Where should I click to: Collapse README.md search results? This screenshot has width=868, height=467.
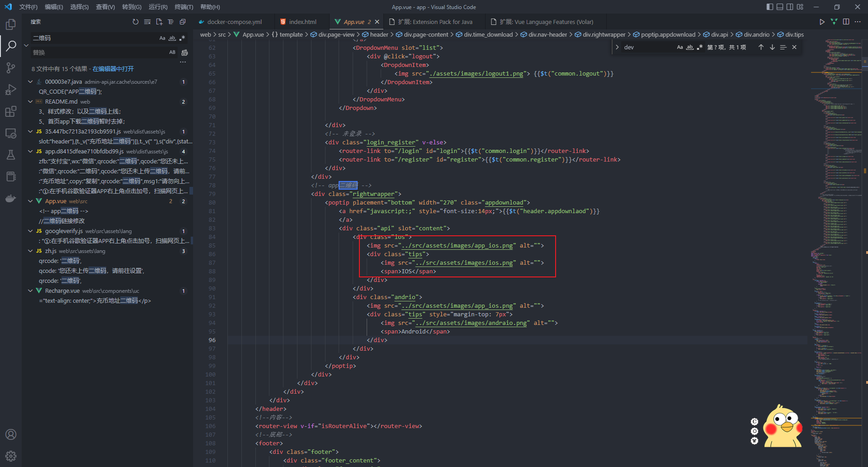click(30, 102)
